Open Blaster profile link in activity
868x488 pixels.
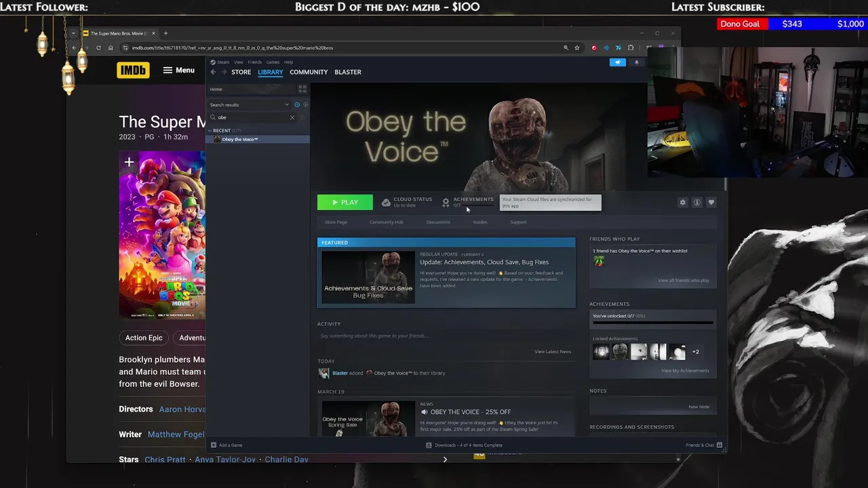[x=340, y=373]
